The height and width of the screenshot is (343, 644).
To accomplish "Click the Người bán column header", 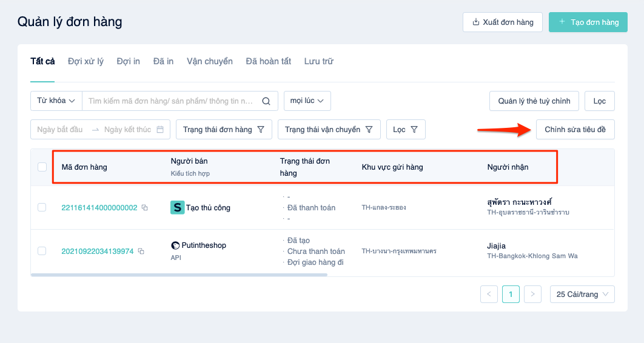I will (189, 161).
